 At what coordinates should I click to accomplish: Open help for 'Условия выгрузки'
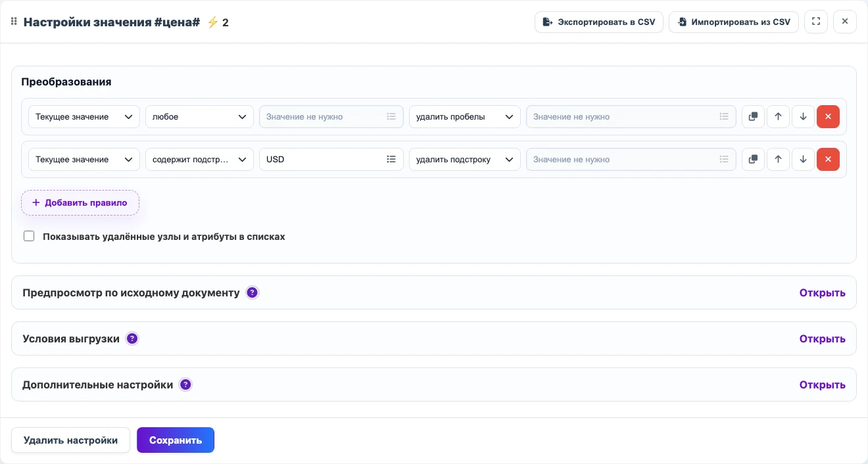pyautogui.click(x=132, y=338)
